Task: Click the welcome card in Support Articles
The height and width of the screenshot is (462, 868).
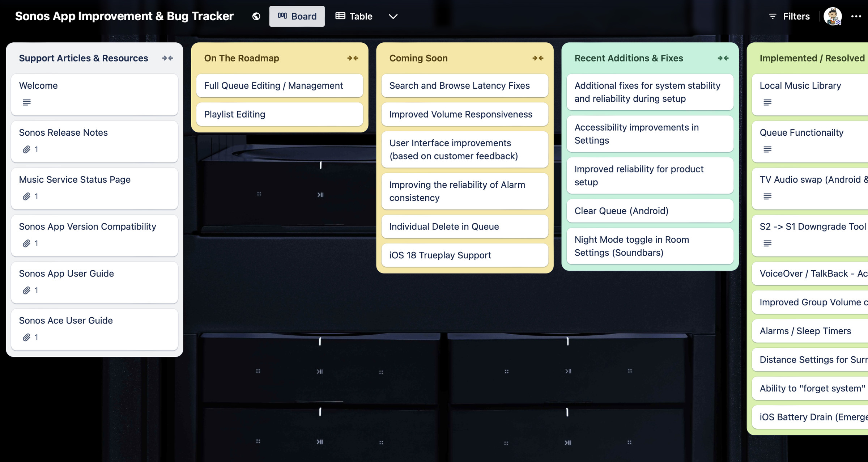Action: point(94,93)
